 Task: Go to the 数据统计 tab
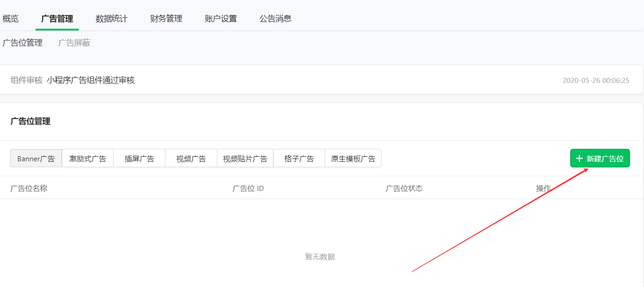click(x=111, y=19)
